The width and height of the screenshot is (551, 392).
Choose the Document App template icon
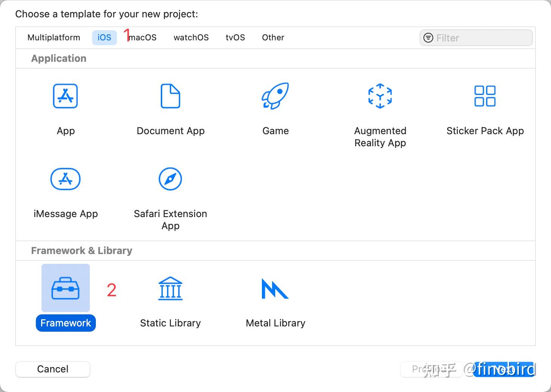pos(170,96)
